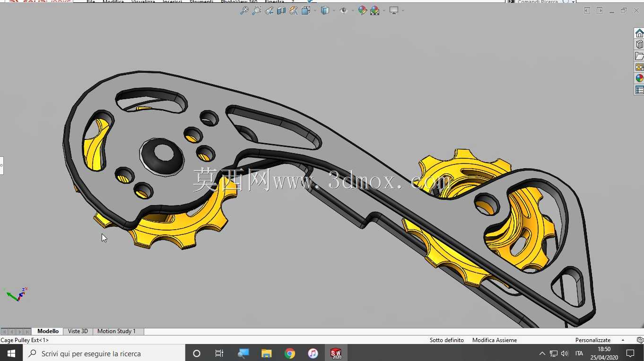Click the Hide/Show Items eye icon
This screenshot has width=644, height=361.
344,10
